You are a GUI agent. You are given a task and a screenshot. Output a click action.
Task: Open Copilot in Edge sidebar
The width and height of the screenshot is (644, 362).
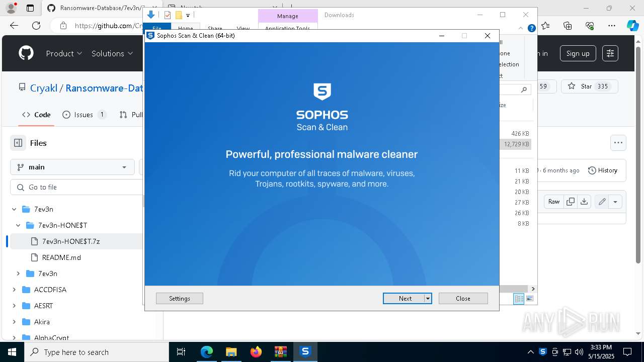[633, 26]
